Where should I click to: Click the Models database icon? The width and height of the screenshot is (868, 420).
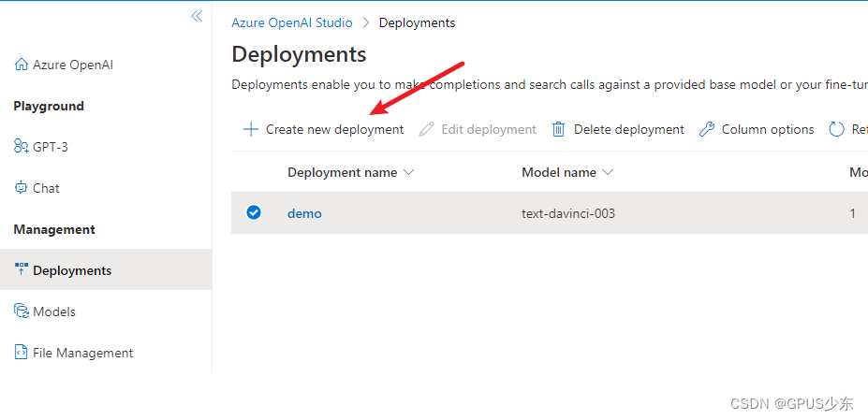(x=21, y=311)
